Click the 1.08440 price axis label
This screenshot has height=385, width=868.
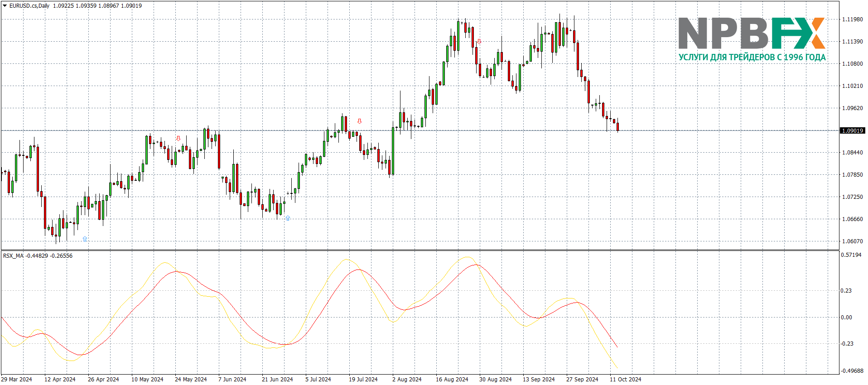click(x=852, y=153)
